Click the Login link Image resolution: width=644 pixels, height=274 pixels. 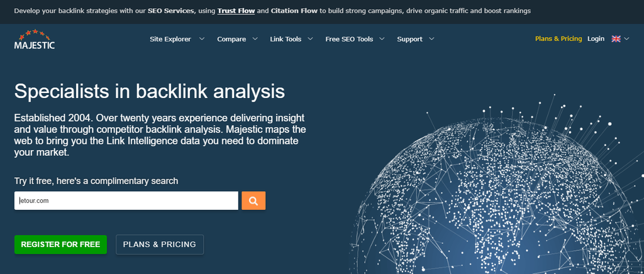[596, 38]
